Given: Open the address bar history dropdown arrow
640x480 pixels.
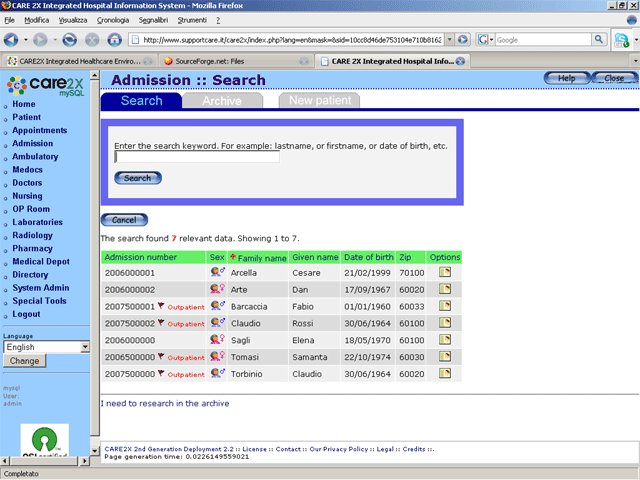Looking at the screenshot, I should 449,40.
